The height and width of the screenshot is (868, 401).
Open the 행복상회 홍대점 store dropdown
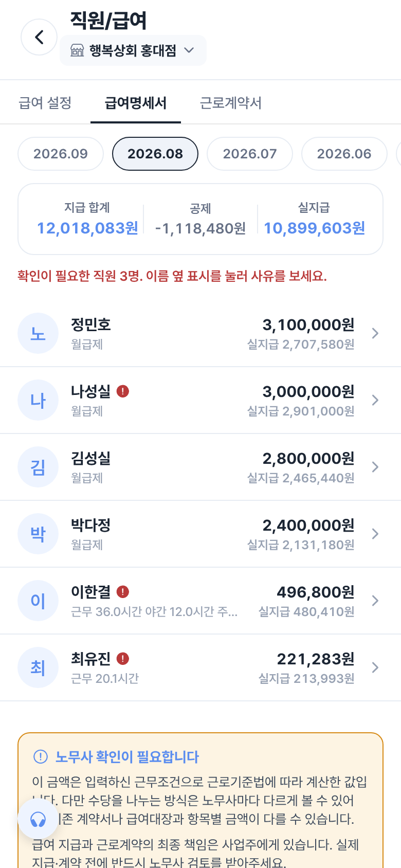(133, 50)
